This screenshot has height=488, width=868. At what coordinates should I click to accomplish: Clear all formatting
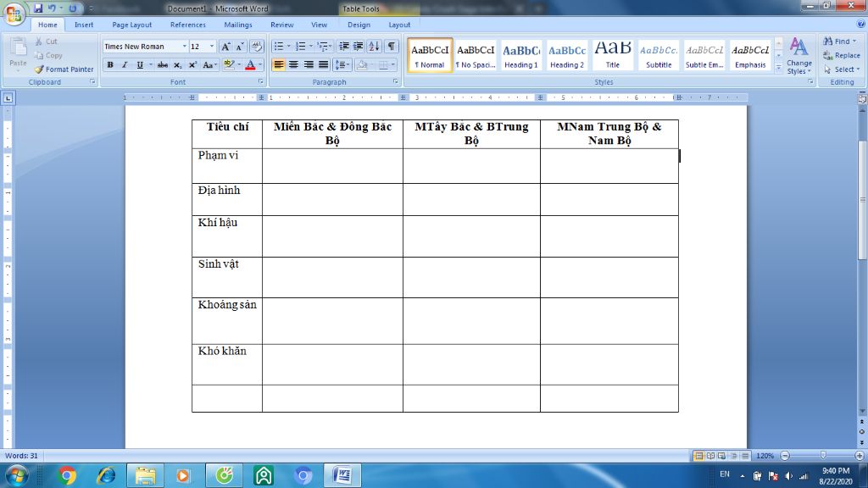(x=256, y=47)
